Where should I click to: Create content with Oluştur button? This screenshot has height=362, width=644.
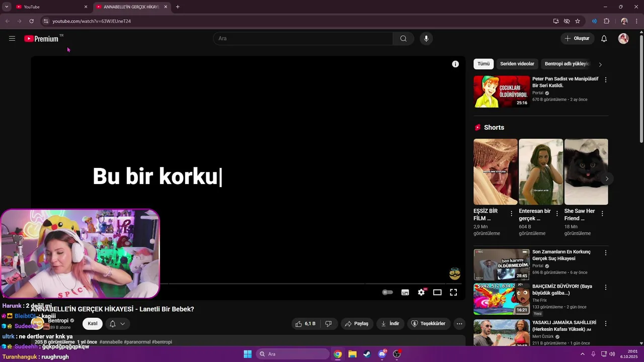pyautogui.click(x=578, y=39)
